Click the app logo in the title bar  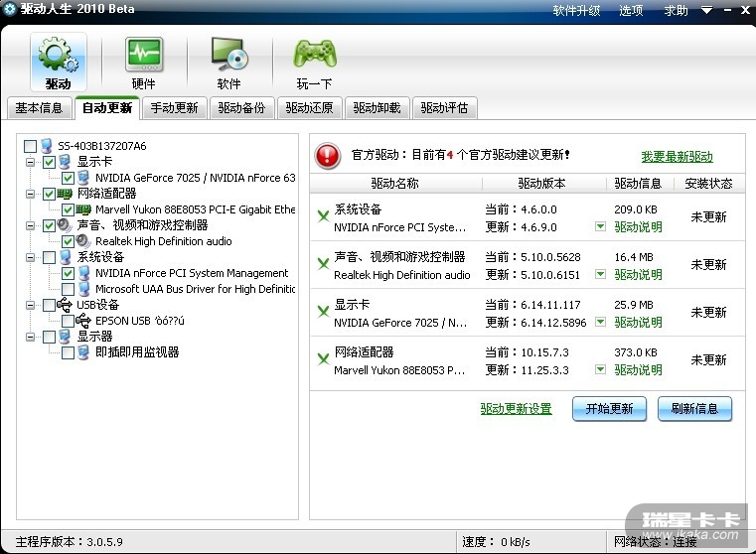(9, 9)
